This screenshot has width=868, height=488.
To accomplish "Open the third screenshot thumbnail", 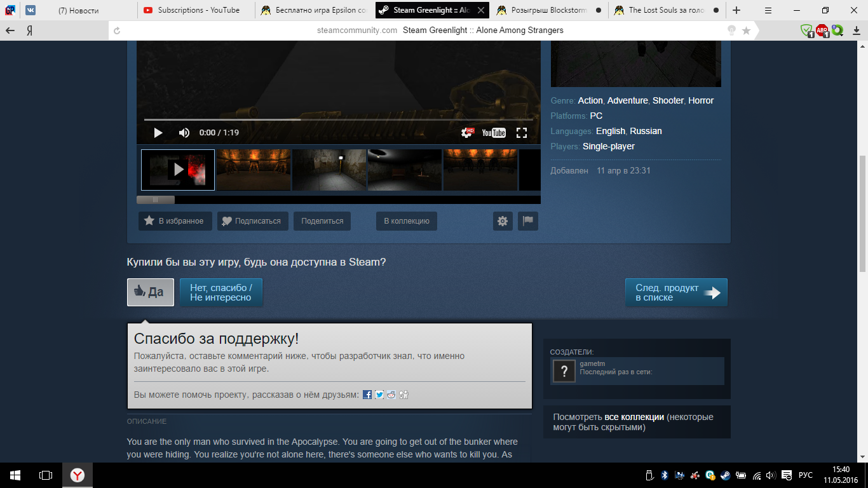I will pyautogui.click(x=329, y=170).
